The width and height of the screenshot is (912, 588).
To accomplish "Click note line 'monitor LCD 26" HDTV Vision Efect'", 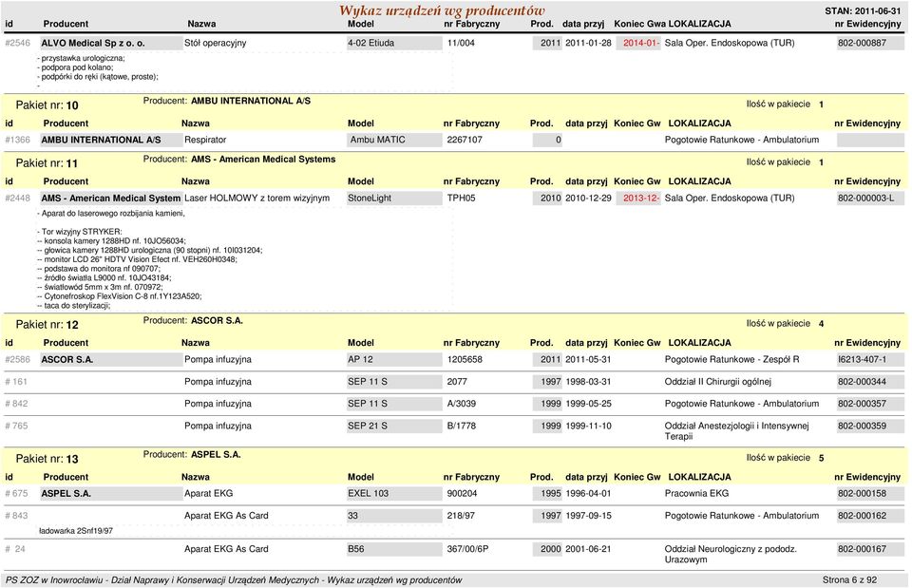I will point(106,259).
